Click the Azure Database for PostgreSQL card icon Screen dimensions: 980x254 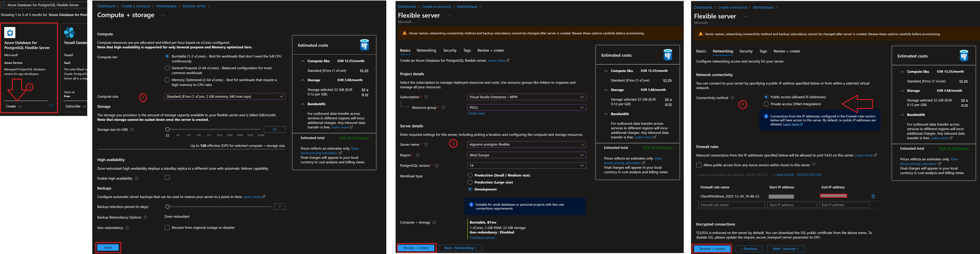[x=10, y=33]
